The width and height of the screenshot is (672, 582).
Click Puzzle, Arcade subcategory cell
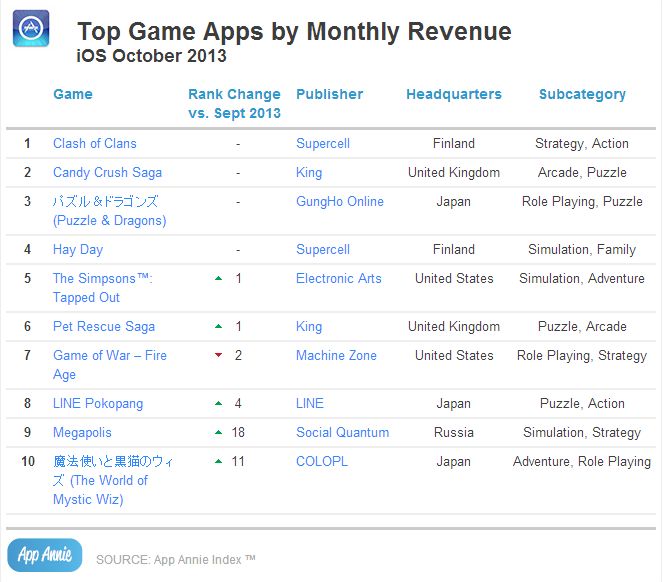[x=582, y=327]
